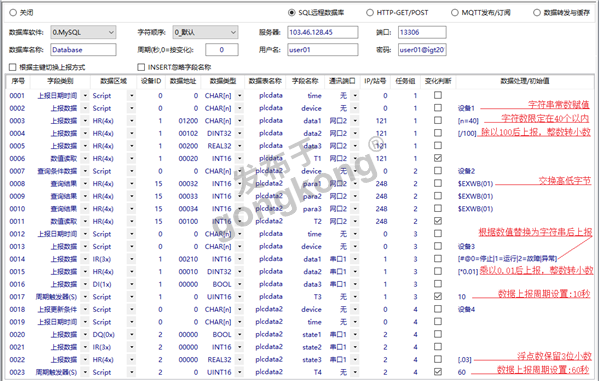Image resolution: width=600 pixels, height=381 pixels.
Task: Select the 关闭 radio button
Action: (13, 13)
